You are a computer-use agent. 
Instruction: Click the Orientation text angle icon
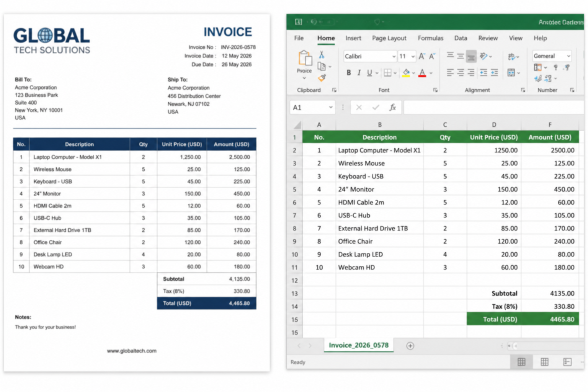click(x=484, y=56)
